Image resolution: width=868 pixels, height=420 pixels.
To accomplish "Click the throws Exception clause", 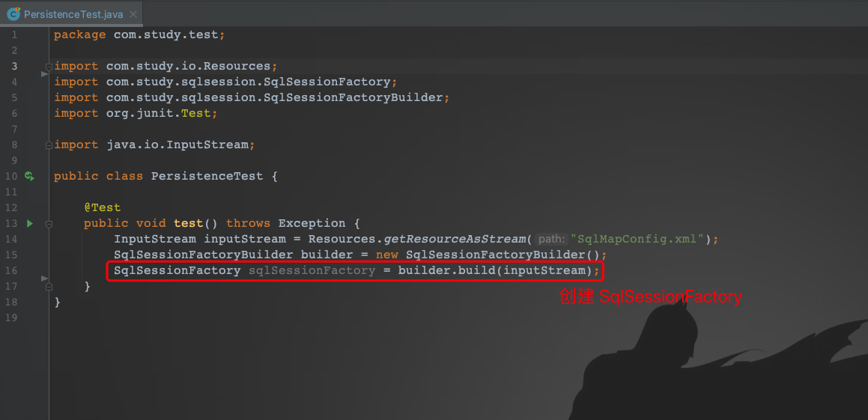I will [285, 224].
